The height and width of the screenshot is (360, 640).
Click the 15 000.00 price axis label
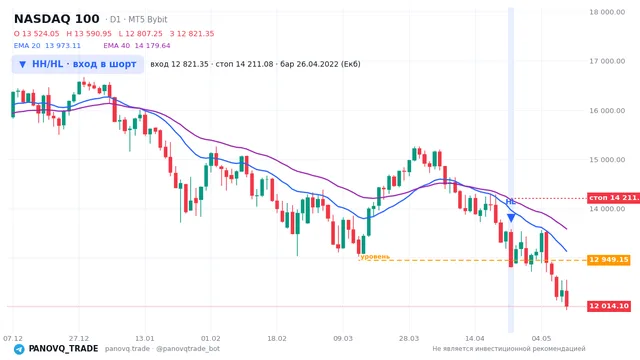pyautogui.click(x=607, y=160)
